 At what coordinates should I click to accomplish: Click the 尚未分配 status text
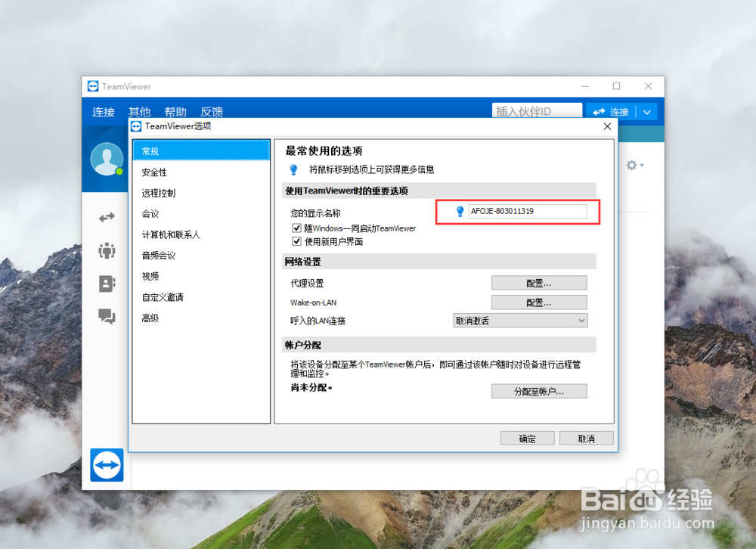click(311, 388)
